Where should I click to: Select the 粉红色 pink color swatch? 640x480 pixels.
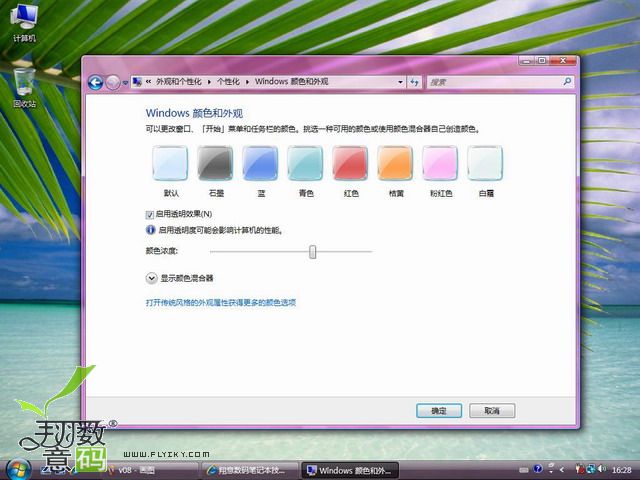click(440, 163)
